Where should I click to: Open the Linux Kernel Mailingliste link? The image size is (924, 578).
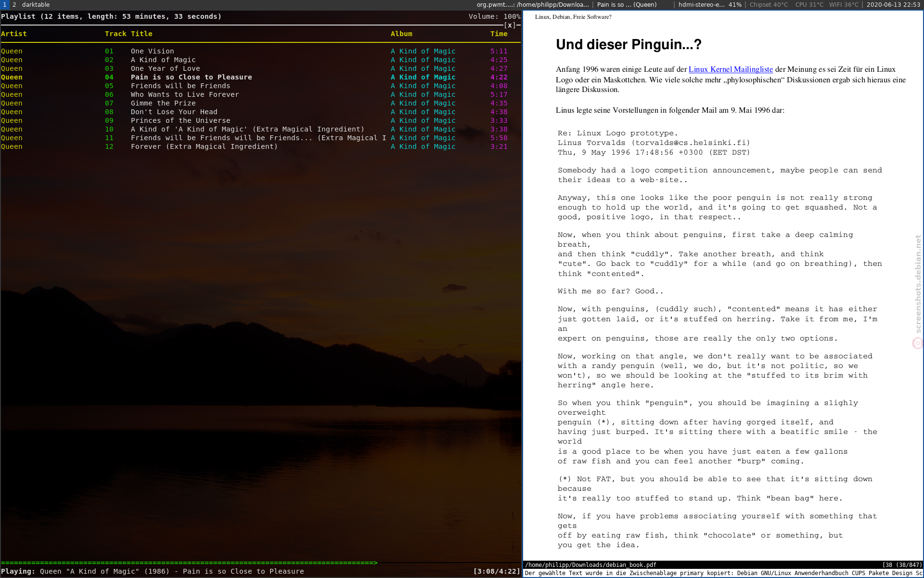(731, 69)
